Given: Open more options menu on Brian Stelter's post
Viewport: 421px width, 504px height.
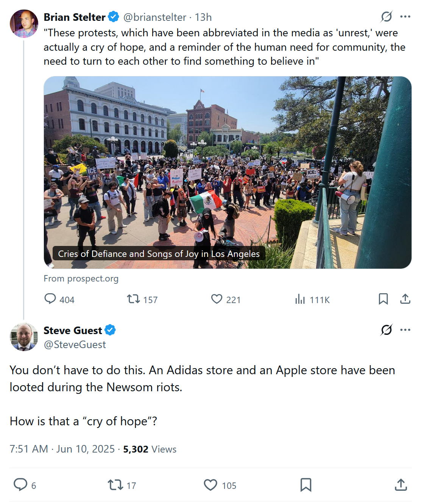Looking at the screenshot, I should tap(405, 17).
